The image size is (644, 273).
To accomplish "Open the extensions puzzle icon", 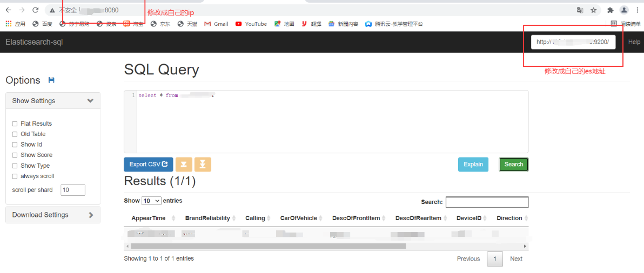I will [x=611, y=10].
